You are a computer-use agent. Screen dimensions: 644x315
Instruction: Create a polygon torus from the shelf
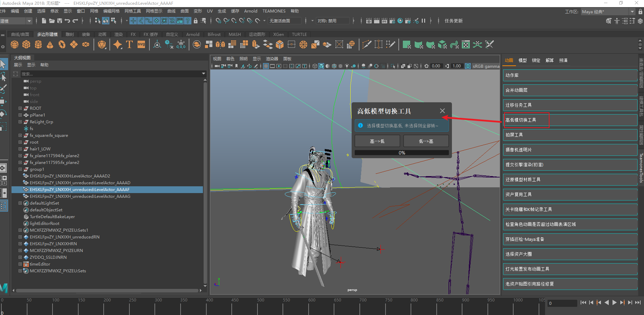(62, 44)
